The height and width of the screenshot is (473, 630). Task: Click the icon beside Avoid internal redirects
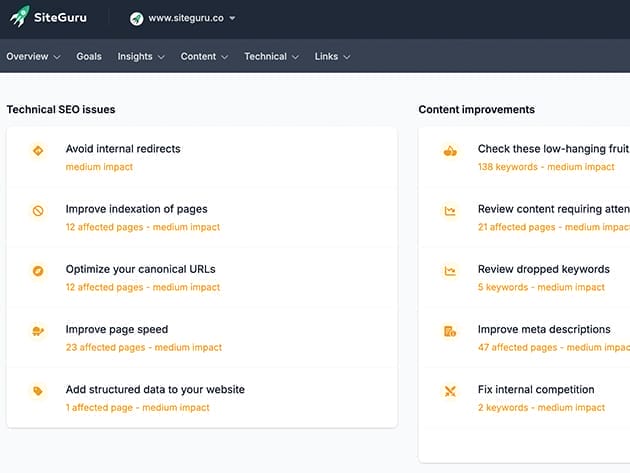pyautogui.click(x=38, y=151)
